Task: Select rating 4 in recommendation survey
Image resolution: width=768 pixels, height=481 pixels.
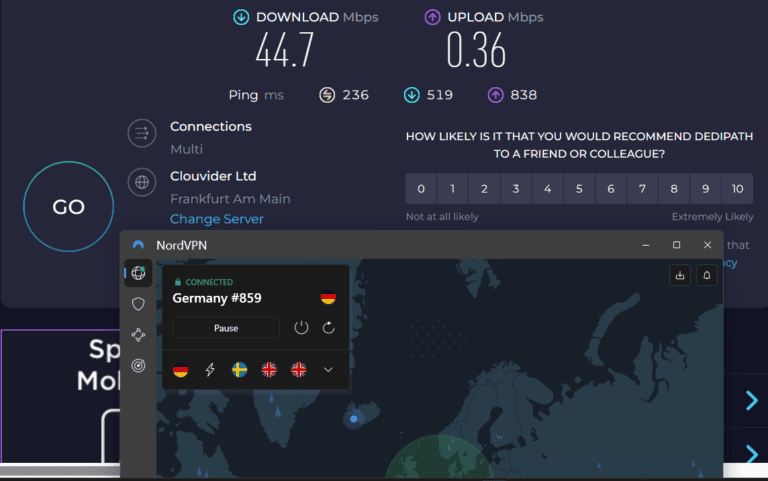Action: 548,189
